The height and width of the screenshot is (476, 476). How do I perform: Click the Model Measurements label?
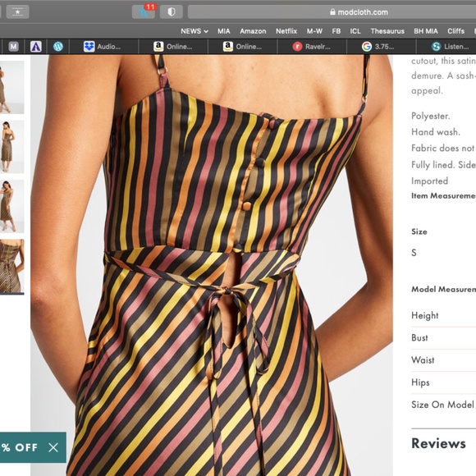point(443,289)
